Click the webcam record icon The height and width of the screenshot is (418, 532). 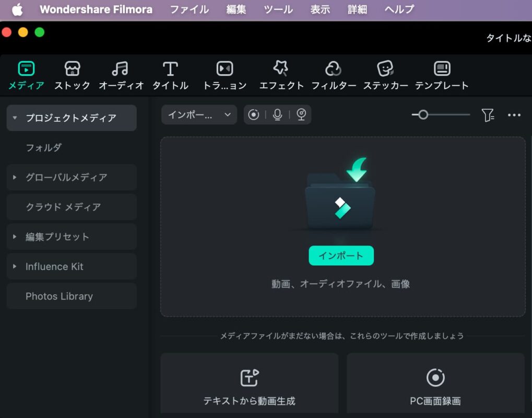(x=301, y=115)
